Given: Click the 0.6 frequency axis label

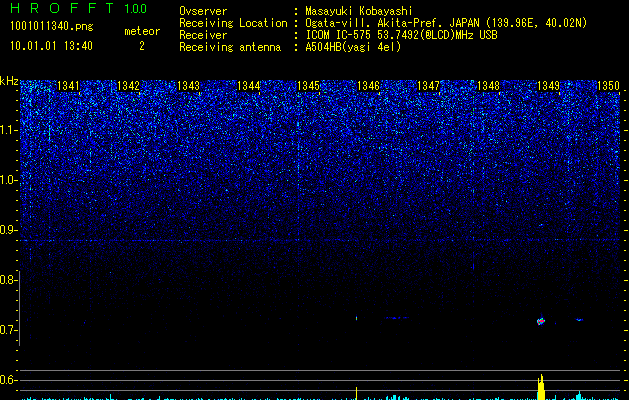Looking at the screenshot, I should pyautogui.click(x=8, y=380).
